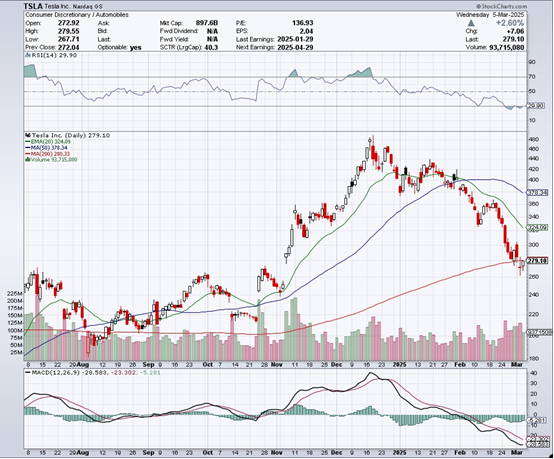Click the MACD value -28.583
This screenshot has height=459, width=554.
pyautogui.click(x=94, y=372)
